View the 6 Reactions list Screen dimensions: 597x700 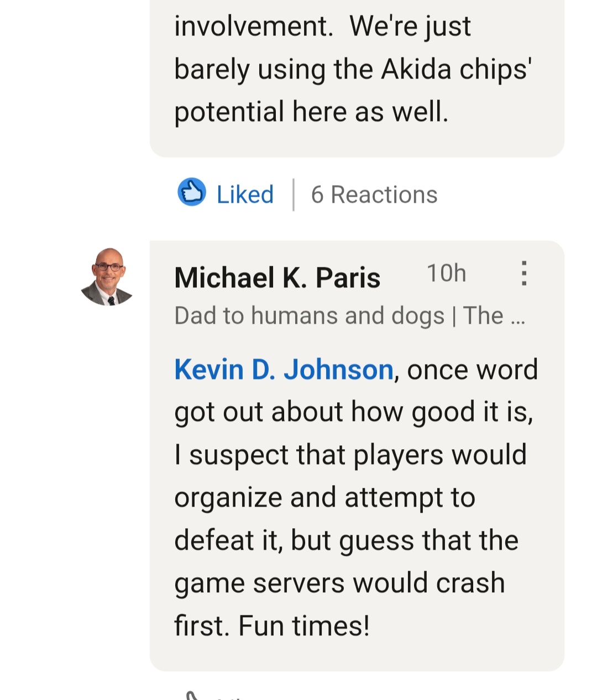tap(374, 194)
